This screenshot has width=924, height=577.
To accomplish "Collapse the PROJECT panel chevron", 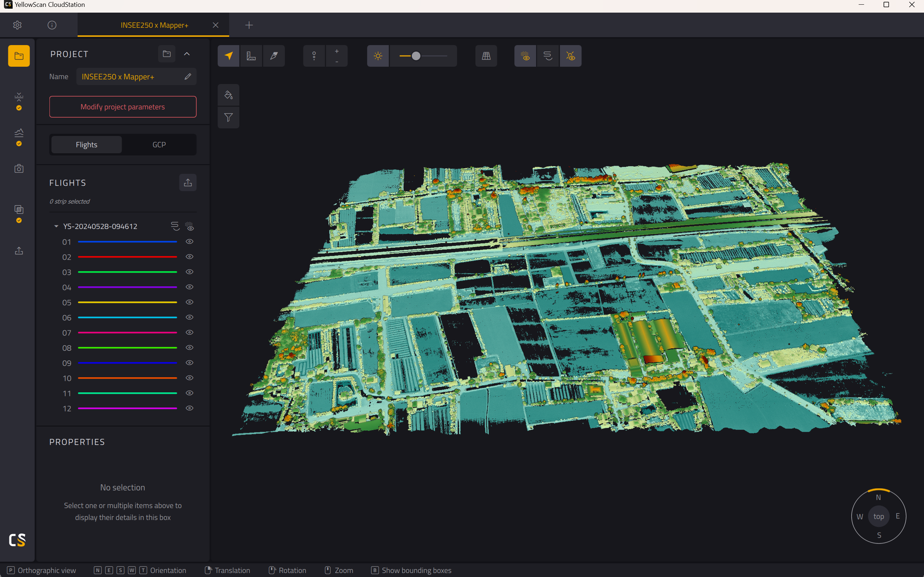I will 187,54.
